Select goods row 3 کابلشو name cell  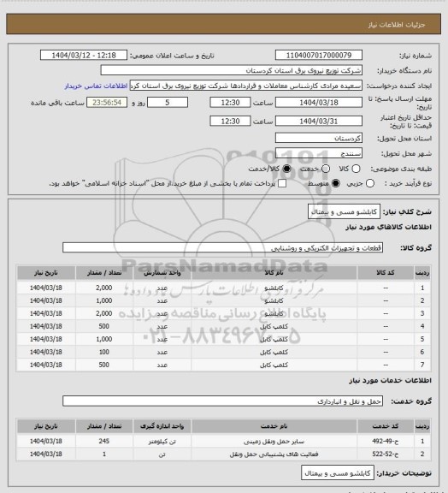coord(274,313)
